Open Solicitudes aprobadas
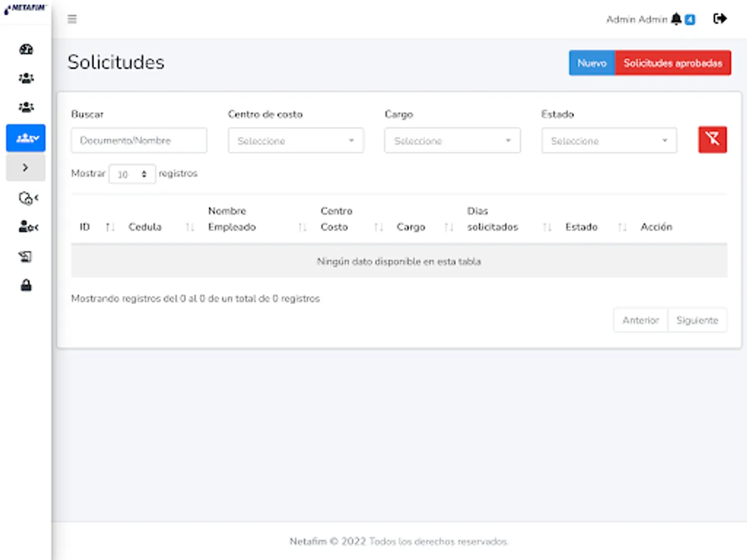Screen dimensions: 747x560 (x=673, y=63)
